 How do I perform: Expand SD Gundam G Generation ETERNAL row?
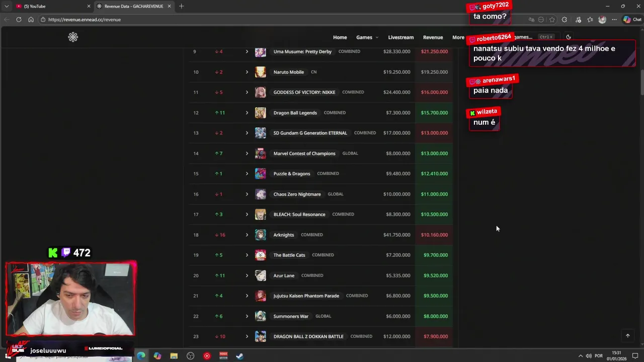pos(247,133)
